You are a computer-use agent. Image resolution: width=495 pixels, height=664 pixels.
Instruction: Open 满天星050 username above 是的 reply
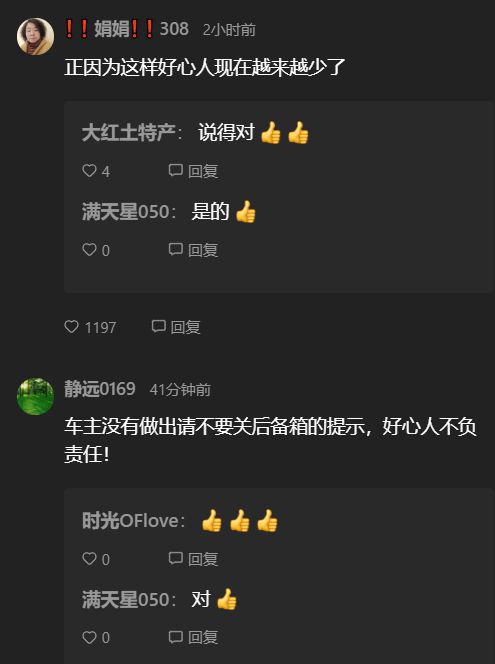(126, 212)
